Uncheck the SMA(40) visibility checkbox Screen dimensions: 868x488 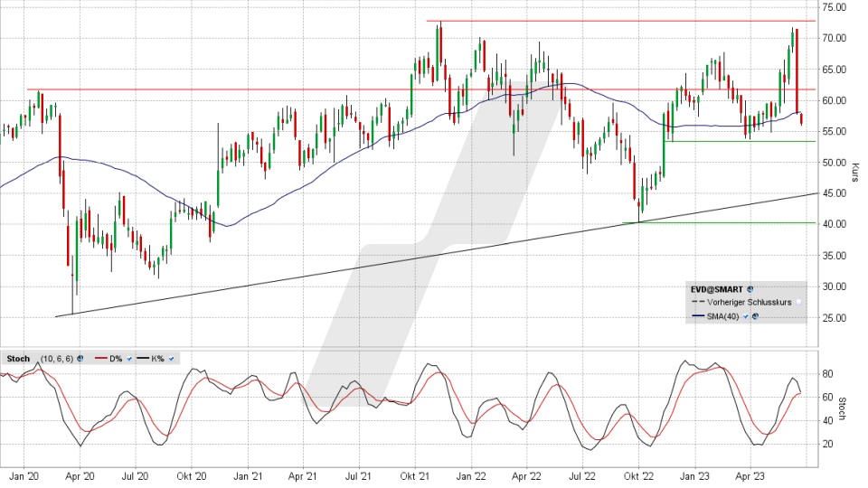click(746, 316)
